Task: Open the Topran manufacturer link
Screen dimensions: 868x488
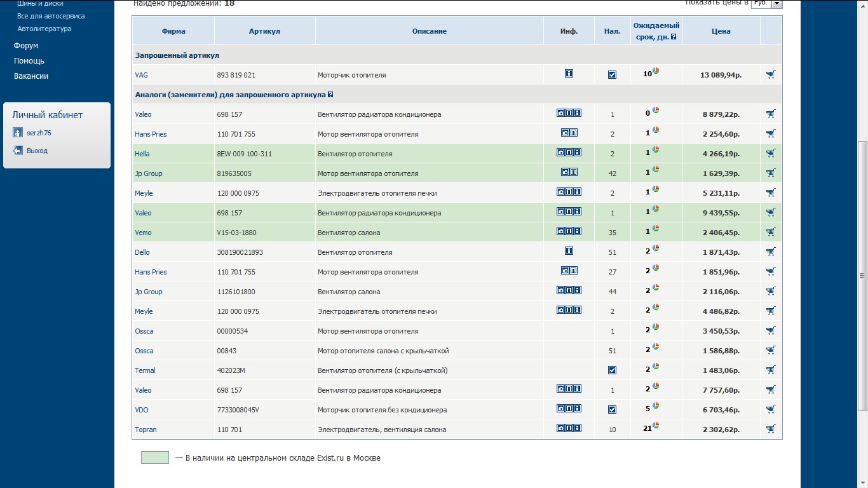Action: pos(146,430)
